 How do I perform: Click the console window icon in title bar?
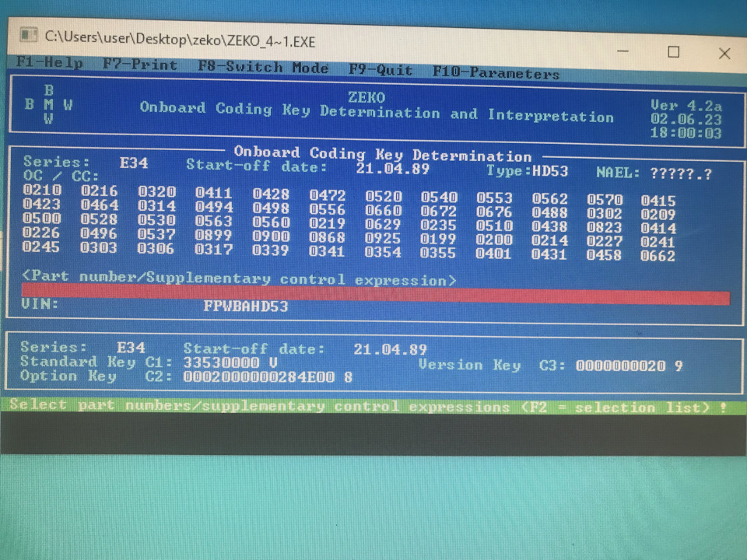coord(29,35)
